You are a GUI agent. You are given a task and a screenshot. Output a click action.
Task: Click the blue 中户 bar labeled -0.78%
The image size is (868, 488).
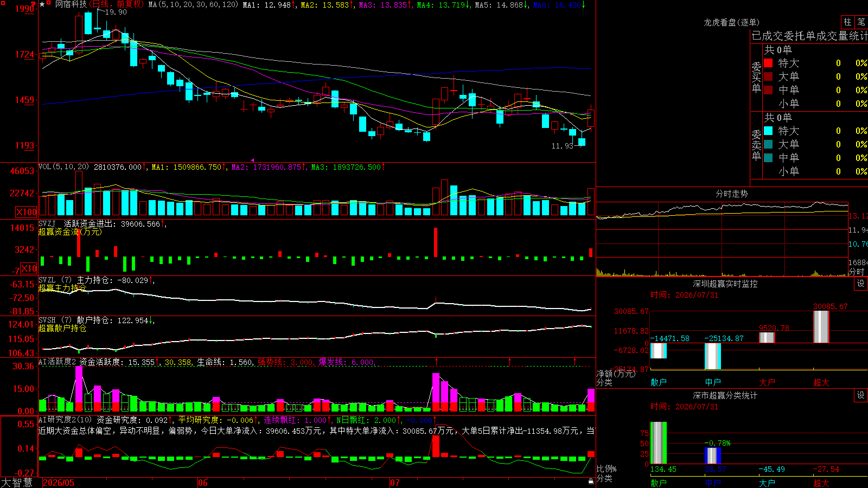pos(713,456)
